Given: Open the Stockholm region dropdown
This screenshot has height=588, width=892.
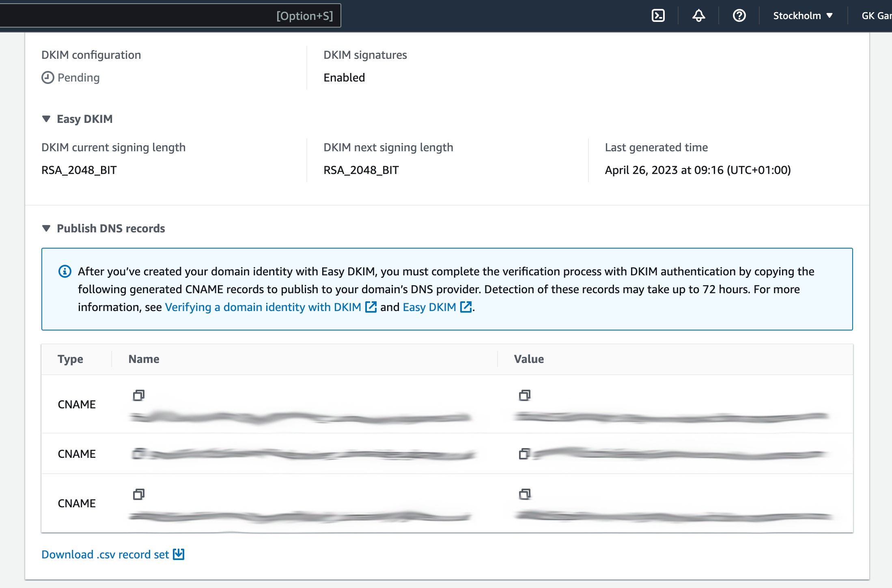Looking at the screenshot, I should 803,16.
